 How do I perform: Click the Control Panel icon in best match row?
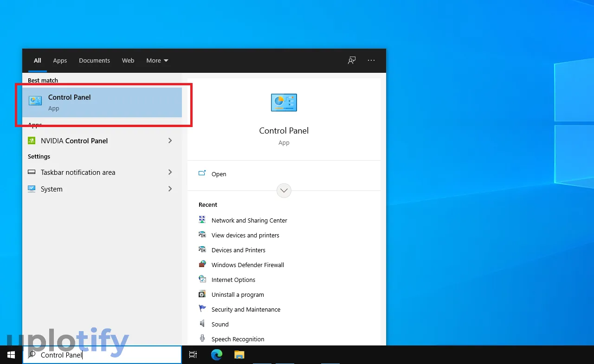click(35, 101)
